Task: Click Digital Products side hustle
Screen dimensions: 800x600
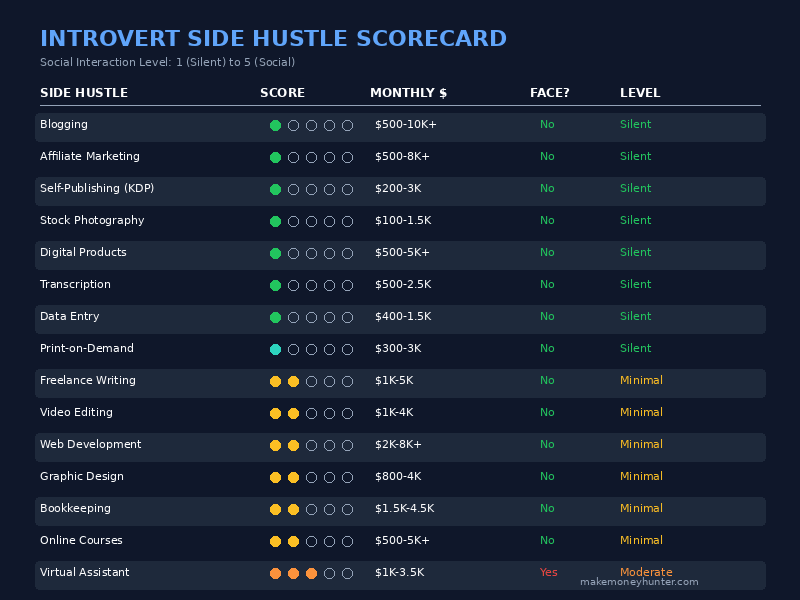Action: pos(83,253)
